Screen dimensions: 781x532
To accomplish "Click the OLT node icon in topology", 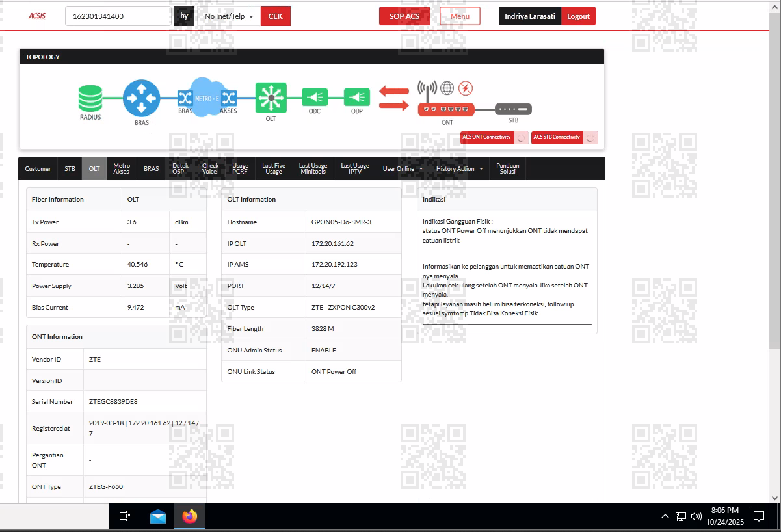I will [x=271, y=98].
